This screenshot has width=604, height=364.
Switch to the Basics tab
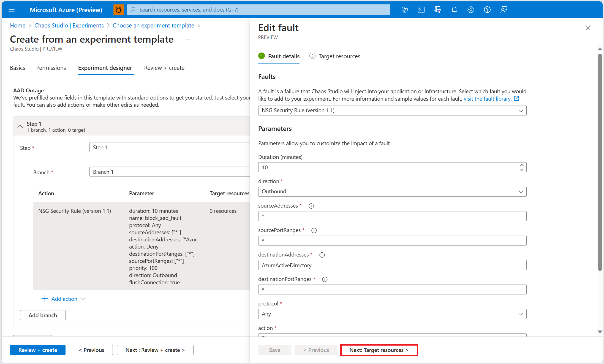[x=17, y=68]
